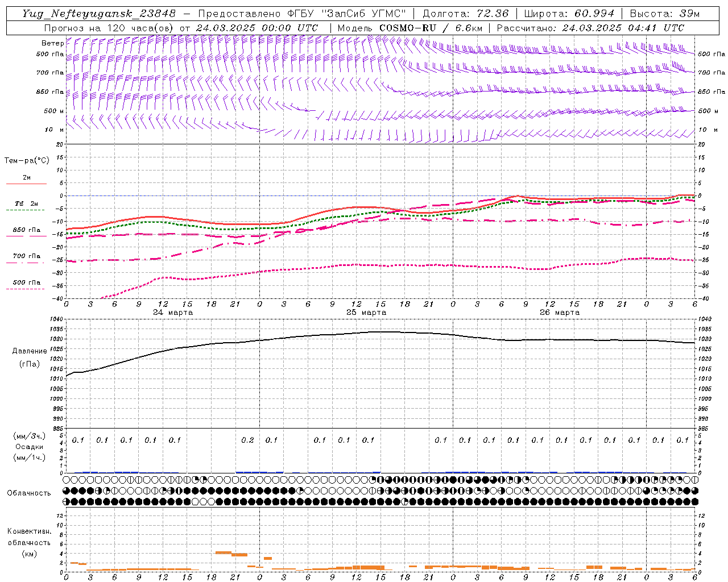Click the 24 марта date label
Screen dimensions: 728x582
click(173, 313)
